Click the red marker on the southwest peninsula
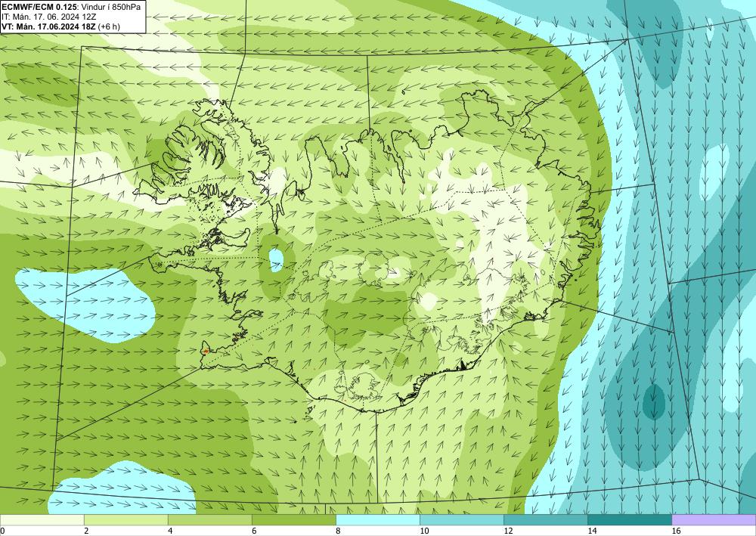The height and width of the screenshot is (536, 756). 206,351
